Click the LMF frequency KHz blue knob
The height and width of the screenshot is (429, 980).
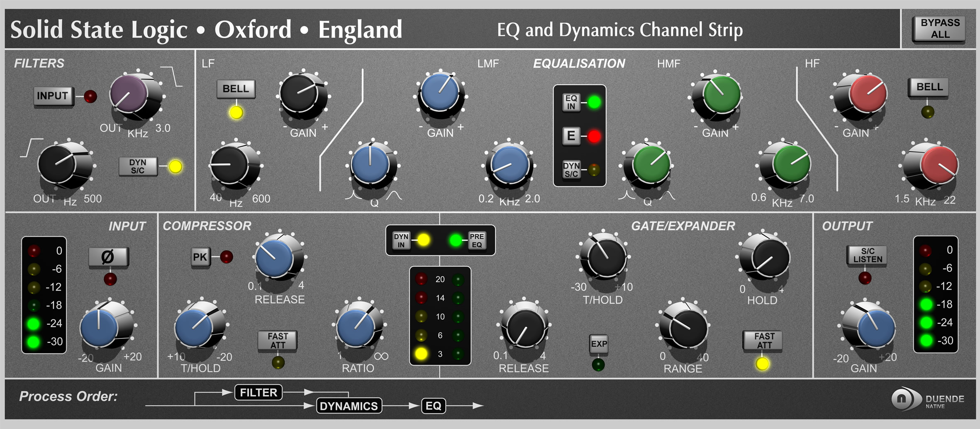click(510, 165)
